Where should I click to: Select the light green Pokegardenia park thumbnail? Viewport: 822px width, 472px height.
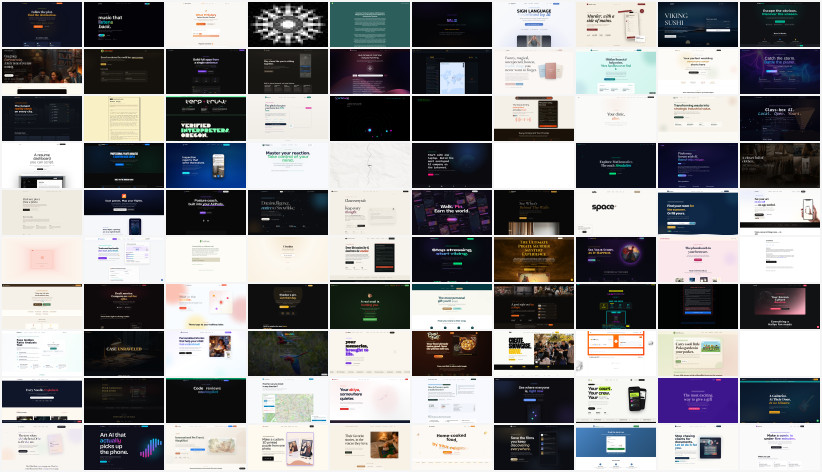[x=698, y=353]
